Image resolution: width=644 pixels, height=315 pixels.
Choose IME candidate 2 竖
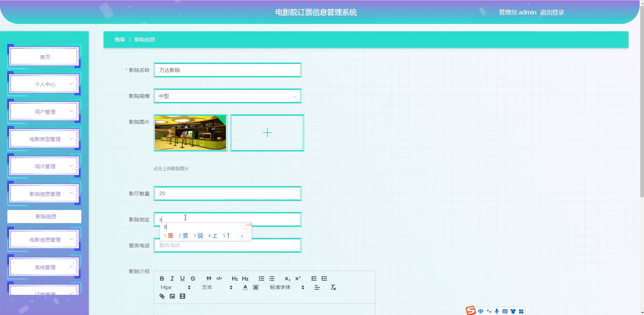pyautogui.click(x=184, y=236)
